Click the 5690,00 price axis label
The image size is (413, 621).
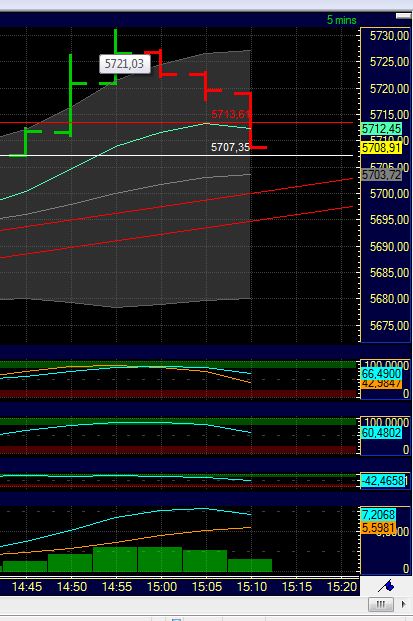tap(389, 246)
